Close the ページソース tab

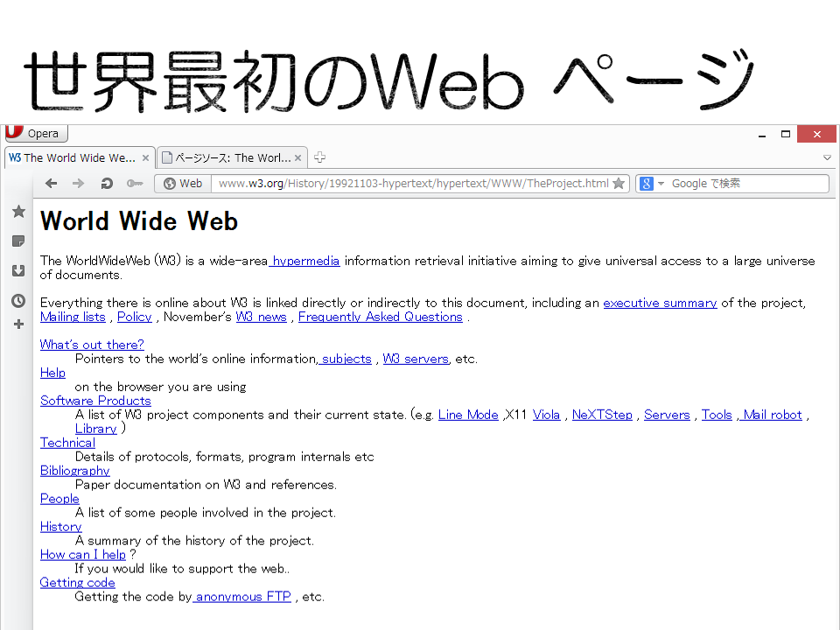click(x=297, y=158)
